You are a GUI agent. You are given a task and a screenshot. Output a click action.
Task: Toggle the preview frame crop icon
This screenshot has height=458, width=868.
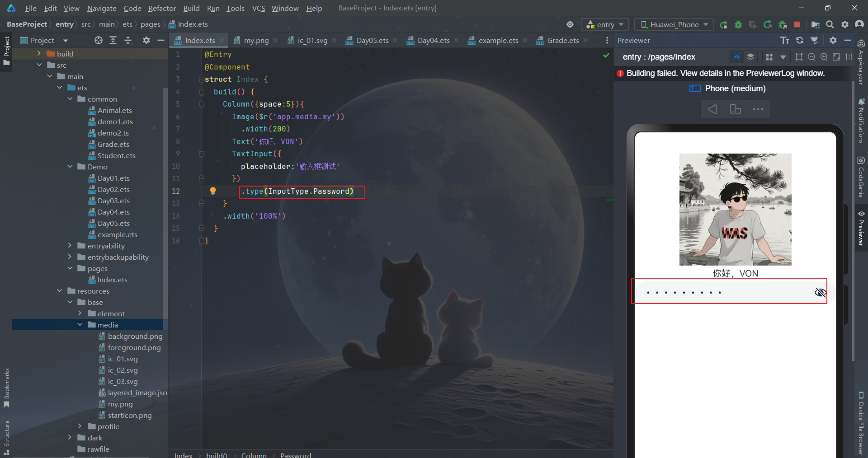pos(799,57)
